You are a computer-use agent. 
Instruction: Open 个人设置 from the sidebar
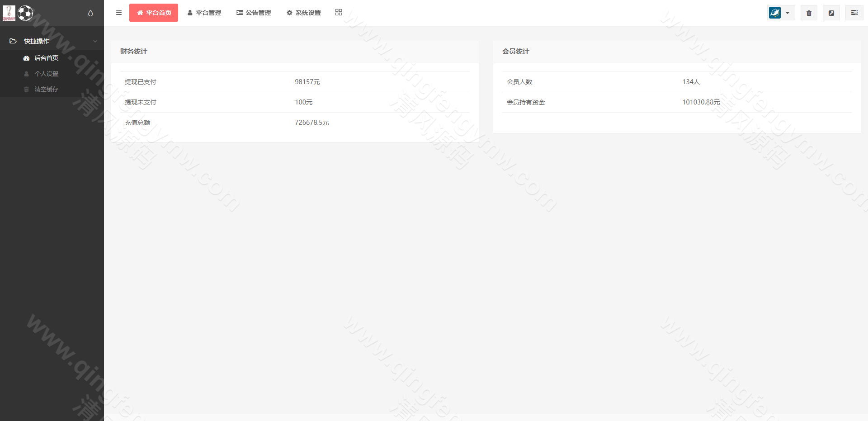(x=47, y=73)
